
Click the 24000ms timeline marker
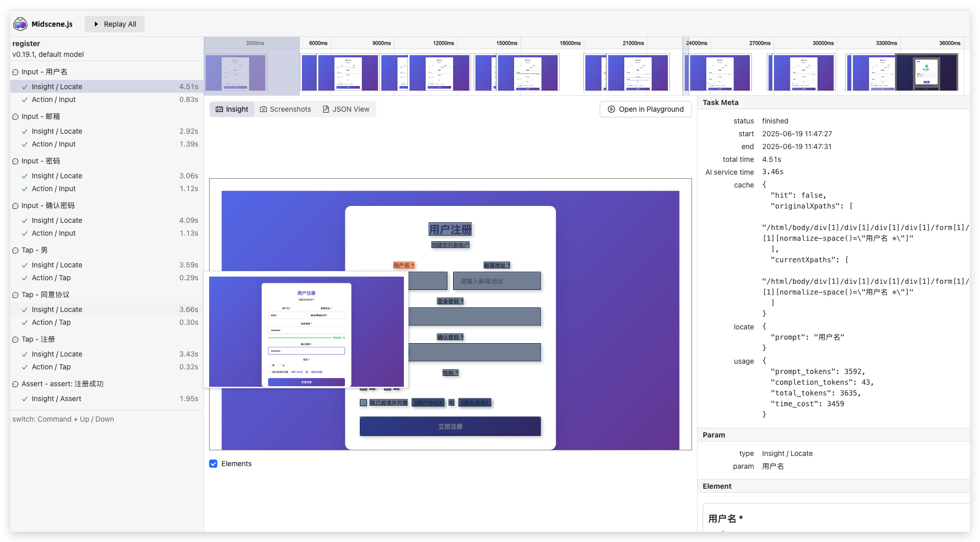click(697, 43)
